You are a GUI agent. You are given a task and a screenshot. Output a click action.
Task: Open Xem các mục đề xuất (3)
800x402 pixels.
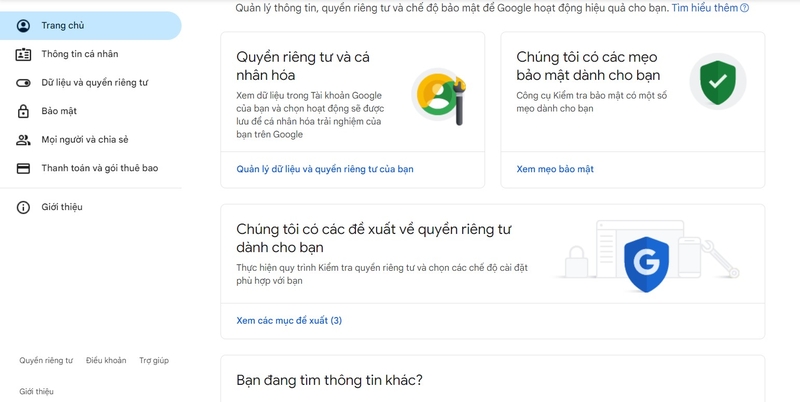pos(289,321)
